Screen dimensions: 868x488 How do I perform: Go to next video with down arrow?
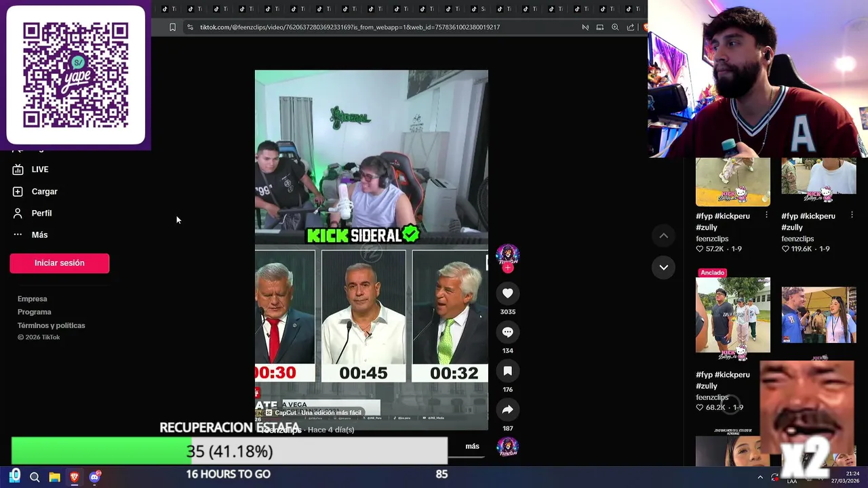pos(664,267)
